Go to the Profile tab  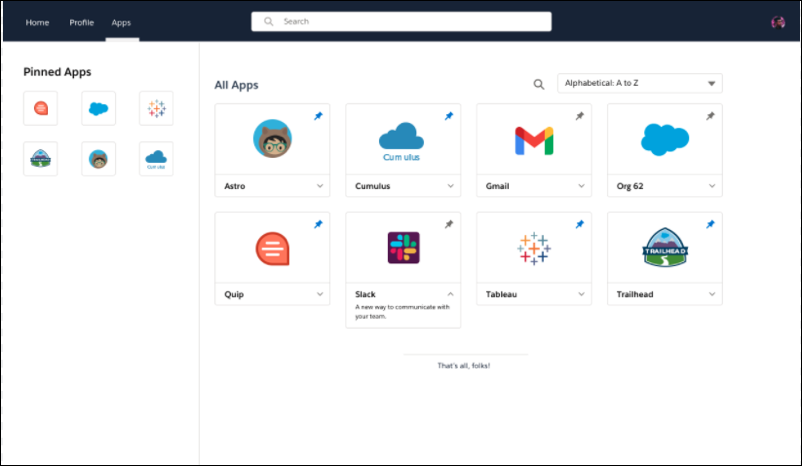pos(82,23)
